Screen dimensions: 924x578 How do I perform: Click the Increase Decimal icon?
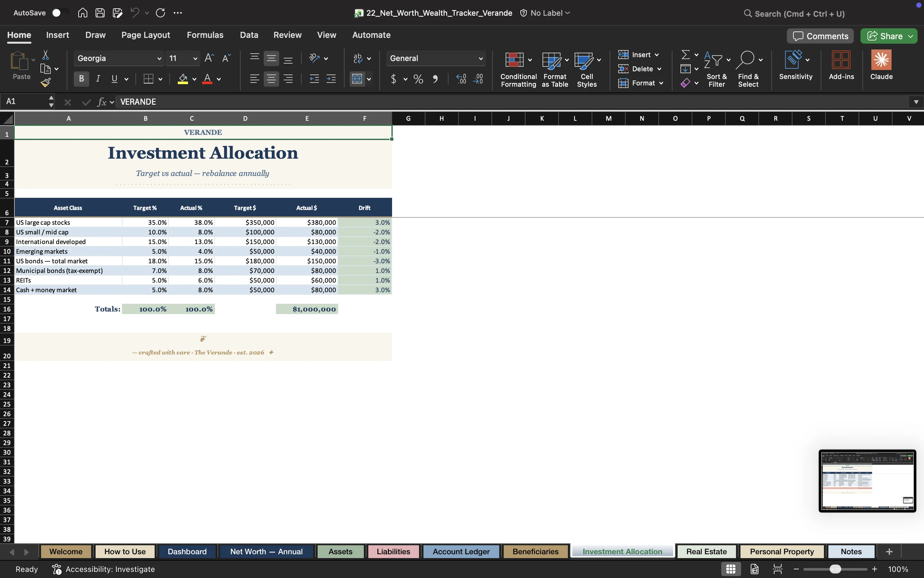tap(461, 79)
